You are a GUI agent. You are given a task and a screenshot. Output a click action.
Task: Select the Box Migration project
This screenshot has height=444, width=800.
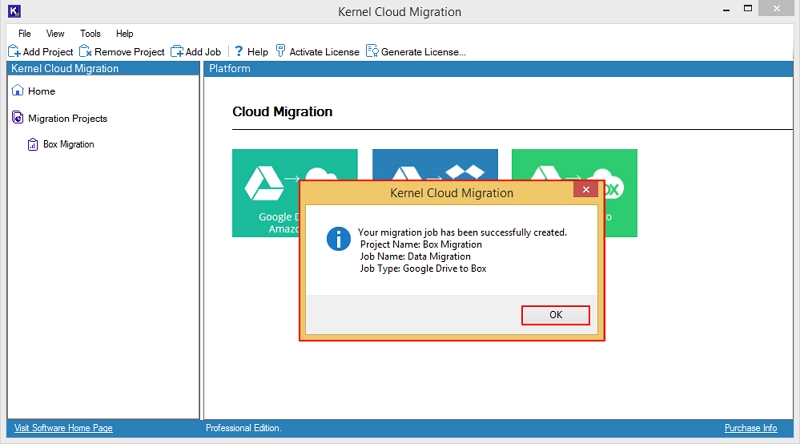pos(61,144)
